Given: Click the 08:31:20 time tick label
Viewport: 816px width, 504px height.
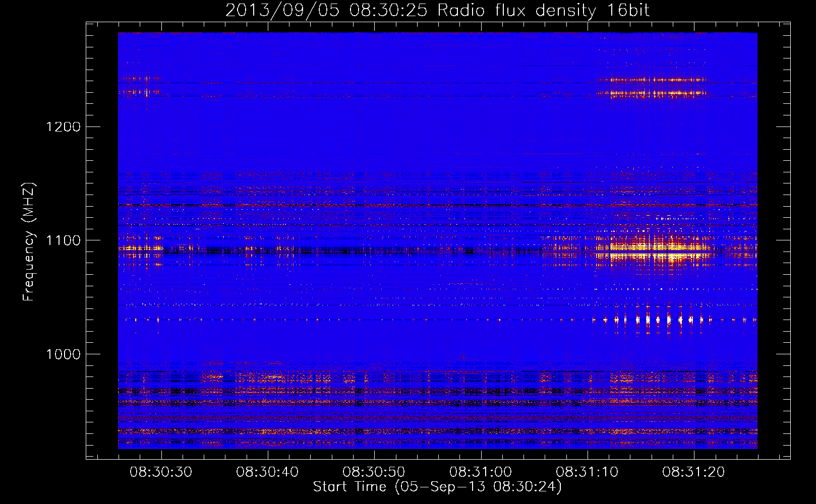Looking at the screenshot, I should pos(693,472).
